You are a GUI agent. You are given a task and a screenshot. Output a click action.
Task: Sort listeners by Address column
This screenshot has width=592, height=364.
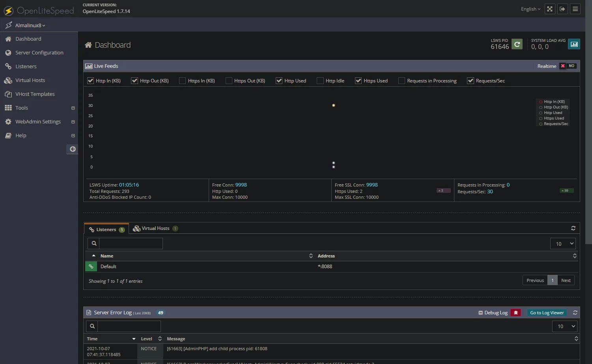tap(447, 256)
